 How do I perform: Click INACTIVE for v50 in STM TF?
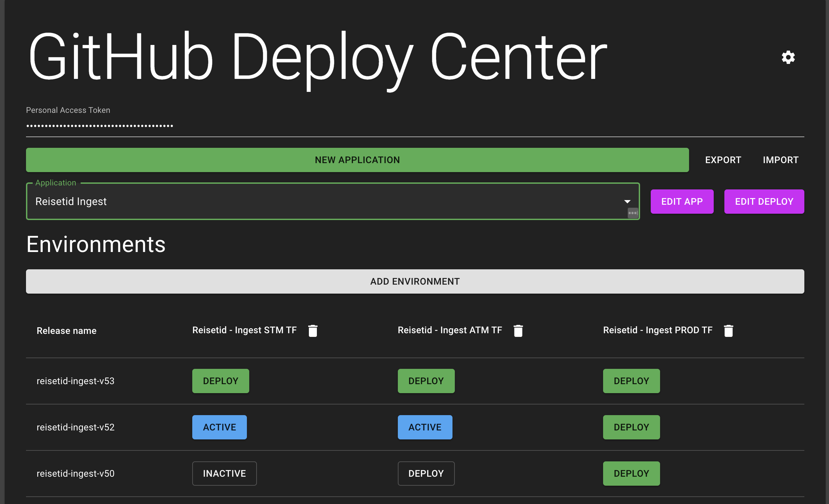pyautogui.click(x=224, y=473)
